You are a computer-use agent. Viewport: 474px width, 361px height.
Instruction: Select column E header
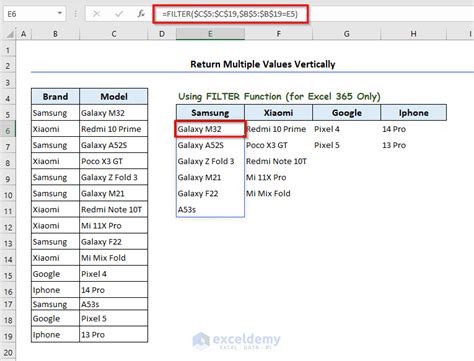coord(210,34)
